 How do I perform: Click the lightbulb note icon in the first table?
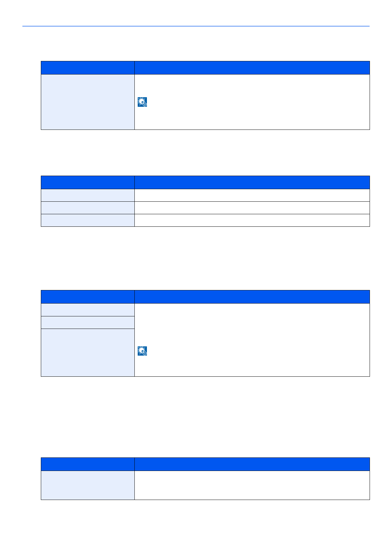(x=142, y=102)
